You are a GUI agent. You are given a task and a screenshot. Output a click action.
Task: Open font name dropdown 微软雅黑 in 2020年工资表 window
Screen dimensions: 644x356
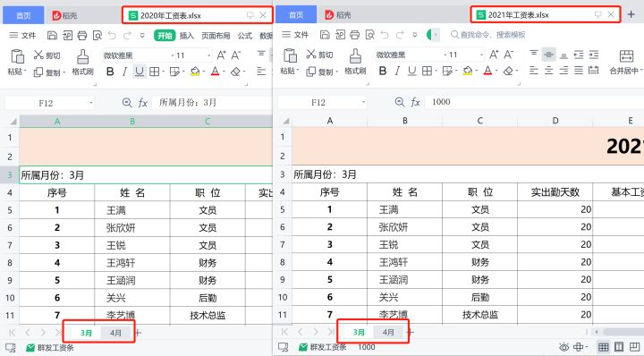173,55
